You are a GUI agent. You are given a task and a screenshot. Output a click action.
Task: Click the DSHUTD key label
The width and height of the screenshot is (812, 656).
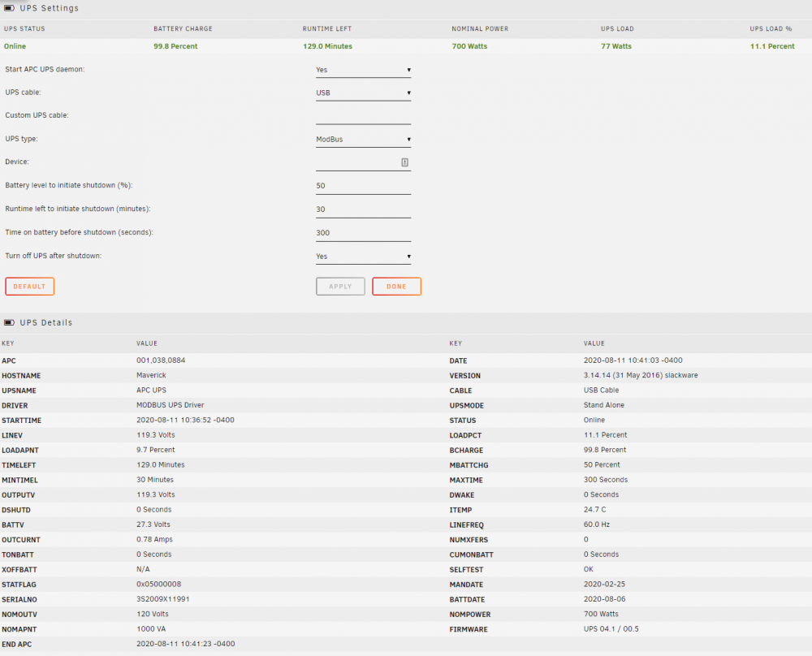(16, 511)
